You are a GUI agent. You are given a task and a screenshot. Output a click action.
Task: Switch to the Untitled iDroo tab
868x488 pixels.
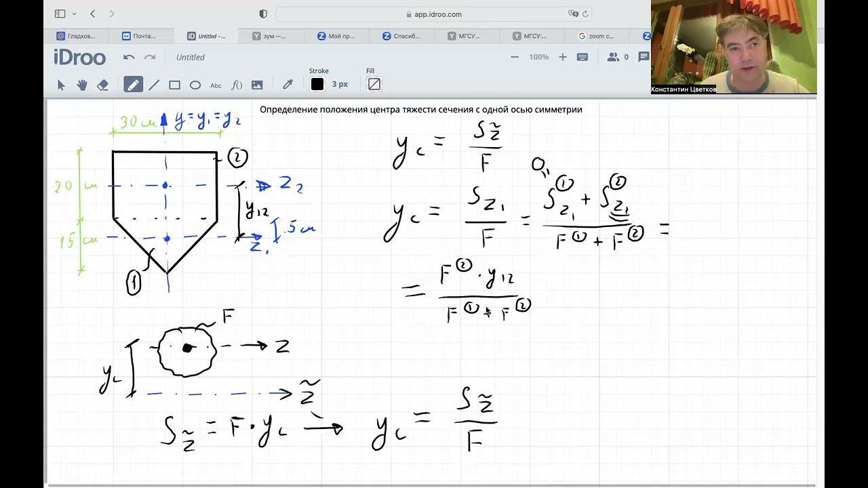[206, 36]
